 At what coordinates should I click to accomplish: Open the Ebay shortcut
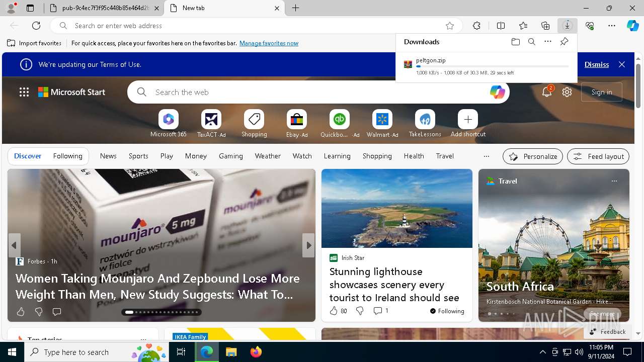[x=297, y=124]
